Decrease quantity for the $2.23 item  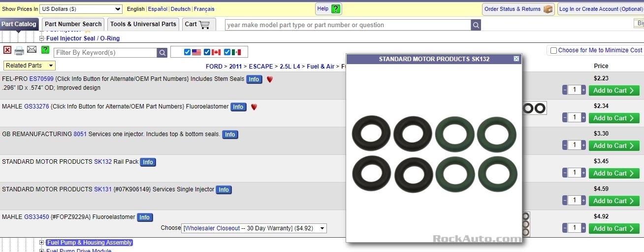click(565, 90)
